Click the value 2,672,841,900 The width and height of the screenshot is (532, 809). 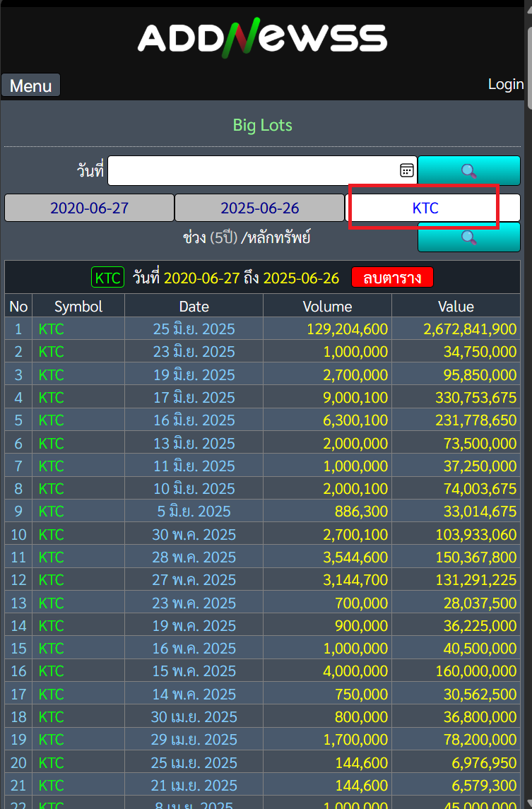point(470,329)
